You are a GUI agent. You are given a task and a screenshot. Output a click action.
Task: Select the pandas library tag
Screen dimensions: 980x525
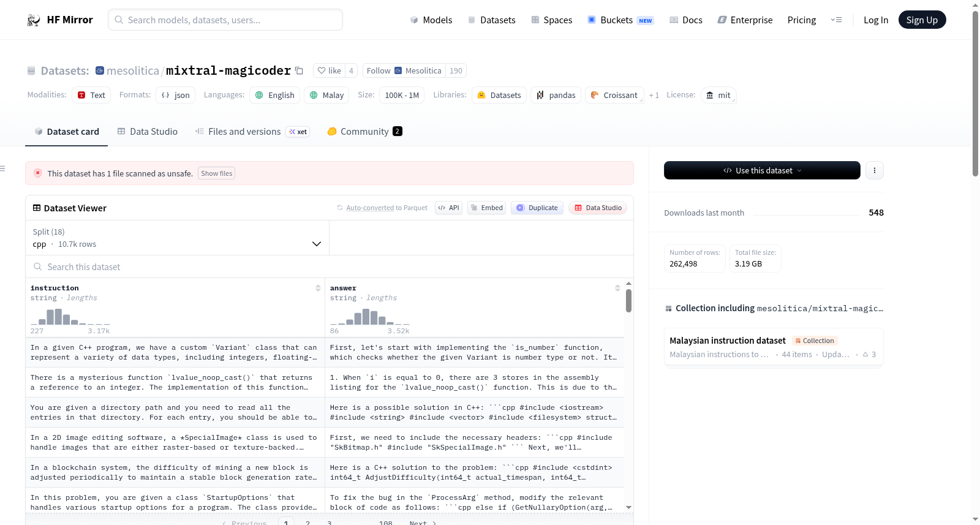pos(556,95)
